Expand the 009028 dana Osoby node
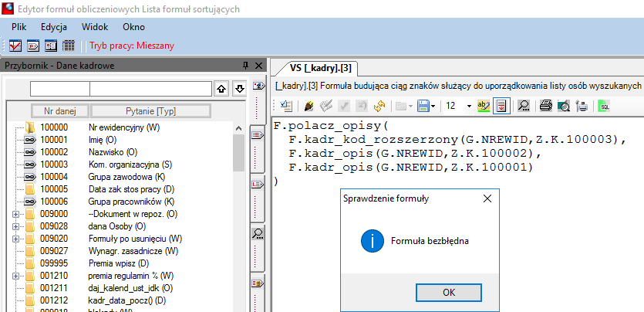This screenshot has width=644, height=312. (x=16, y=226)
